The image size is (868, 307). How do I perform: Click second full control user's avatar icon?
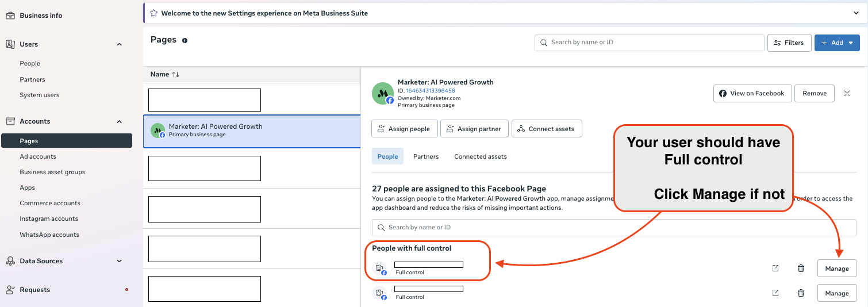(379, 293)
